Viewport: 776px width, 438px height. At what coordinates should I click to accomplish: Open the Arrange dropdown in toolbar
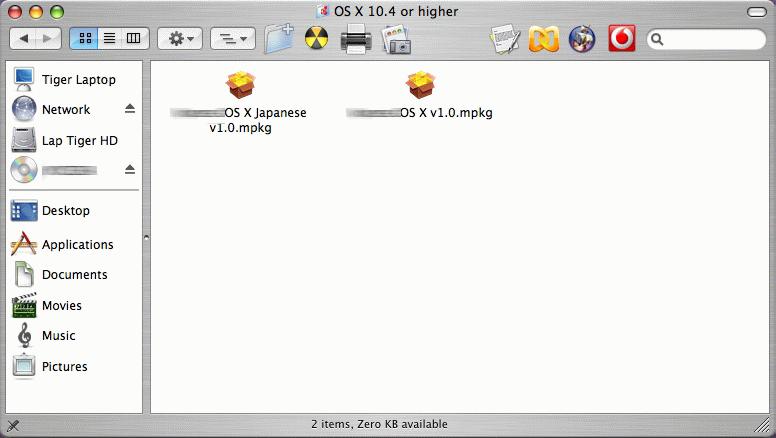[233, 39]
